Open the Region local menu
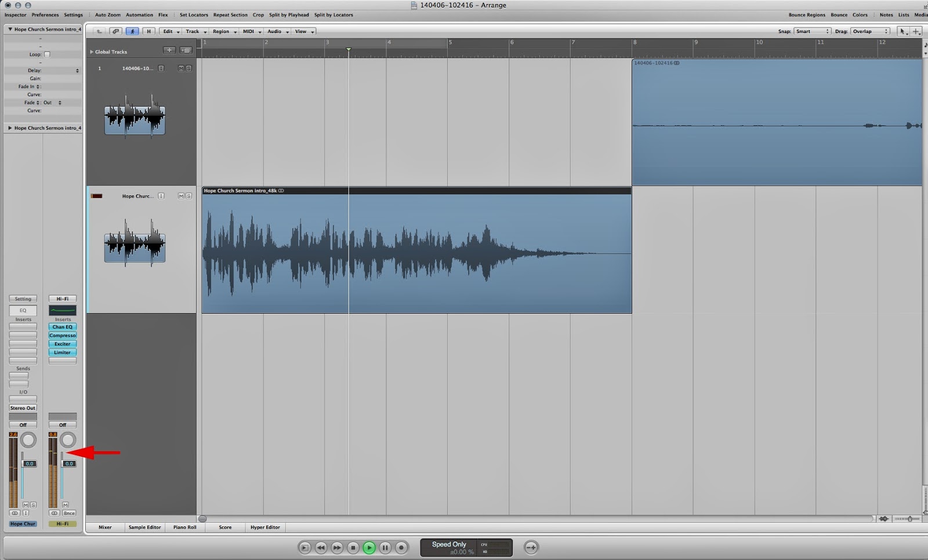Screen dimensions: 928x560 224,31
